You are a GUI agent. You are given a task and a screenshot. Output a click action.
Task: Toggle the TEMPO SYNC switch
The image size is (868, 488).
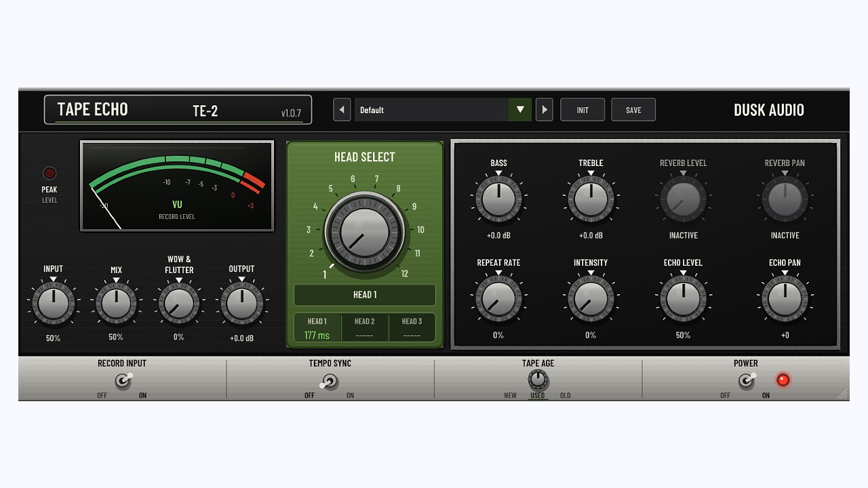[x=330, y=381]
